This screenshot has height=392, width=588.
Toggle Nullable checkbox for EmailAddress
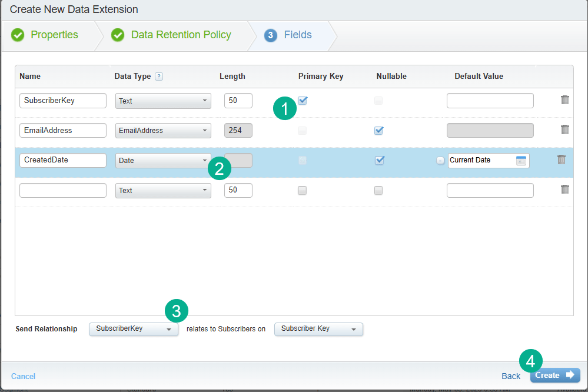[x=379, y=131]
